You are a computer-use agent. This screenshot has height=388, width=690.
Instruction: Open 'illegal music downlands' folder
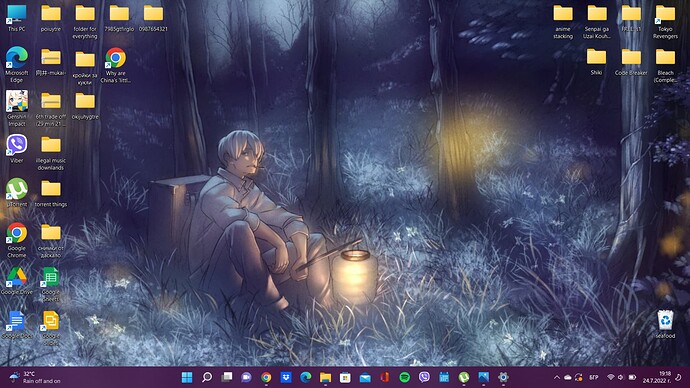pyautogui.click(x=51, y=153)
